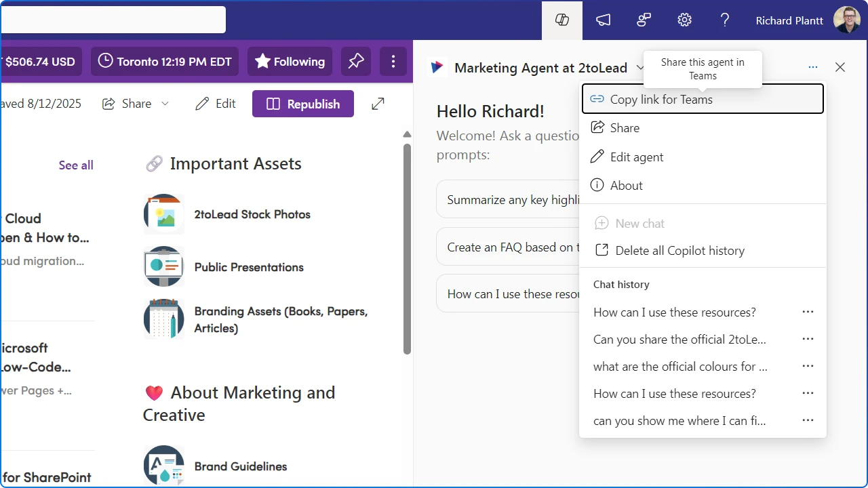This screenshot has width=868, height=488.
Task: Open Branding Assets (Books, Papers, Articles) link
Action: click(x=281, y=320)
